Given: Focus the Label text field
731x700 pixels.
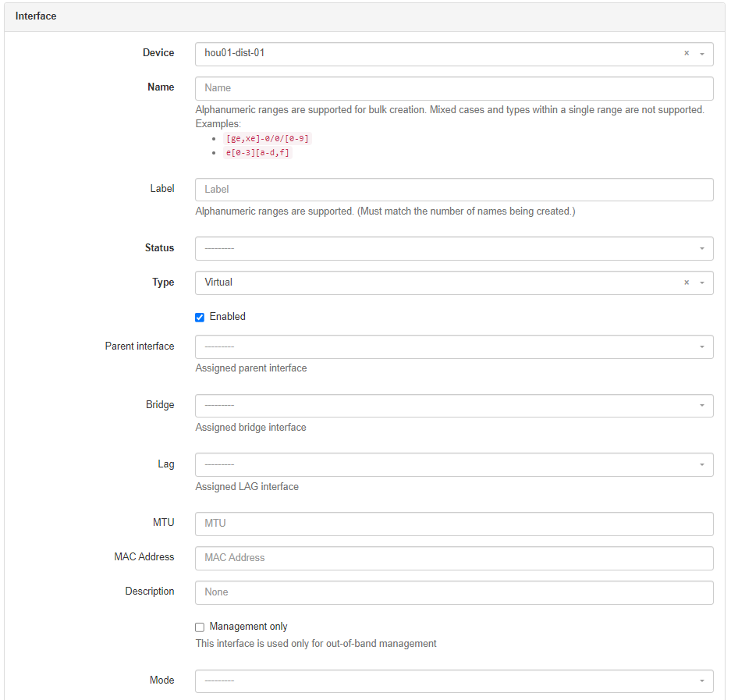Looking at the screenshot, I should pyautogui.click(x=453, y=190).
